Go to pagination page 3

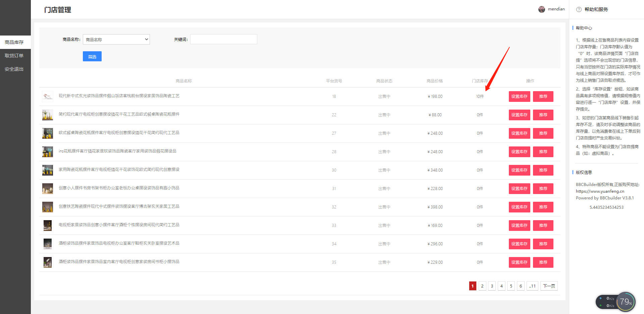point(492,286)
